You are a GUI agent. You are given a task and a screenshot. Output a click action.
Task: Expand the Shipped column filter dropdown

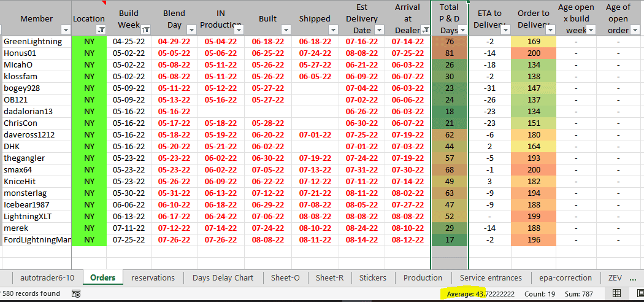tap(333, 29)
